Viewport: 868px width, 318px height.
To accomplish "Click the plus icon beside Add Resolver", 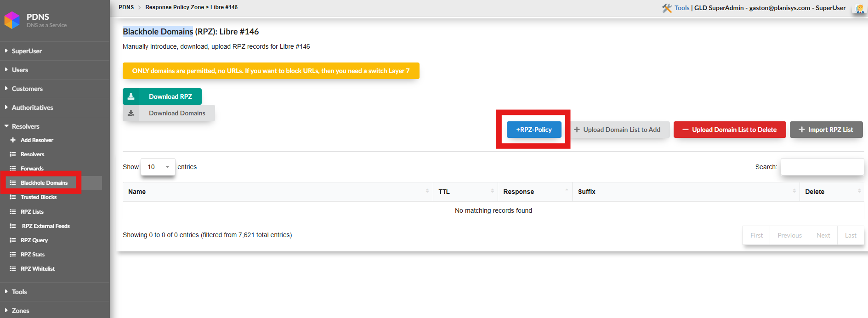I will coord(13,140).
